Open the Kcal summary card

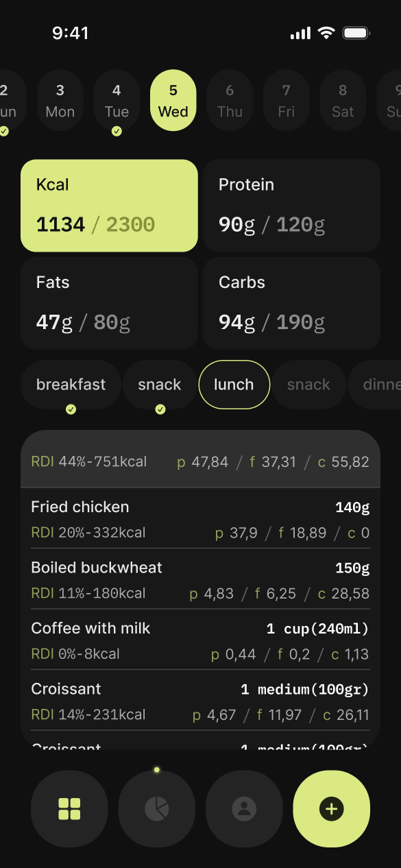tap(109, 206)
